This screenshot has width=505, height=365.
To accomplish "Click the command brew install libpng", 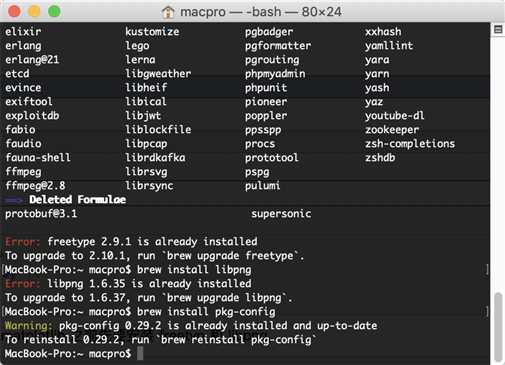I will [194, 270].
